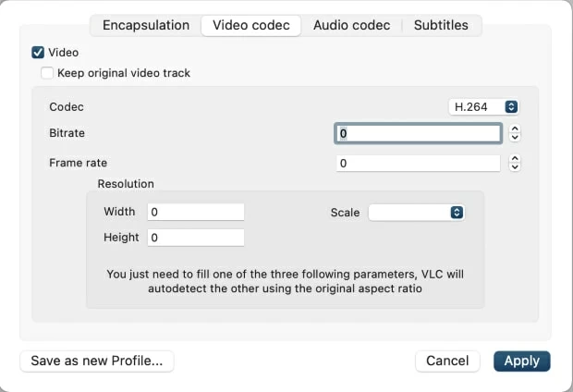This screenshot has width=573, height=392.
Task: Click the Width input field
Action: coord(195,212)
